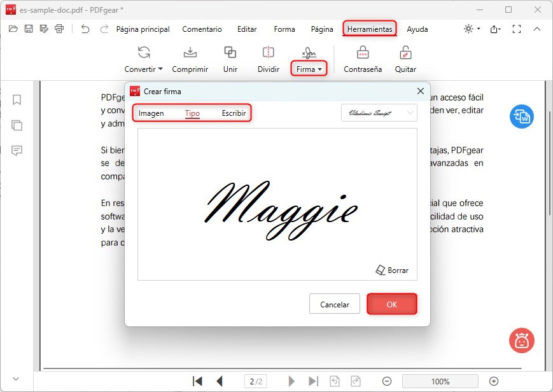553x392 pixels.
Task: Click the PDF to Word conversion floating icon
Action: (x=521, y=116)
